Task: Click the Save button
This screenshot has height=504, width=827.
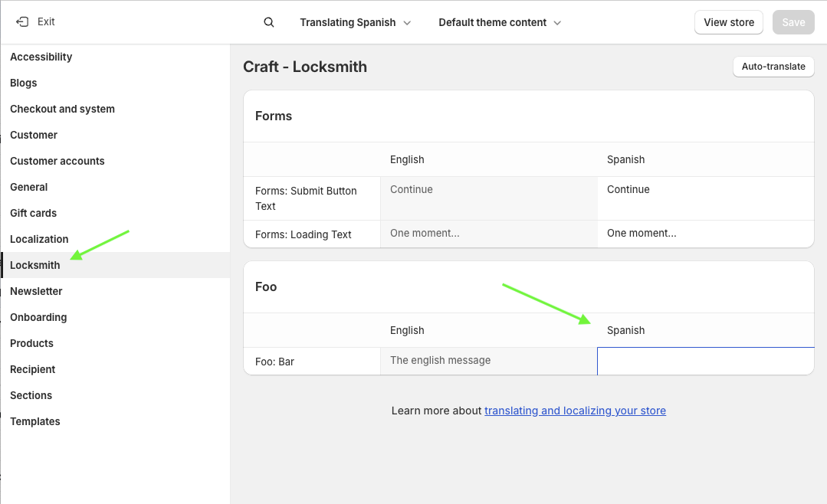Action: [x=793, y=22]
